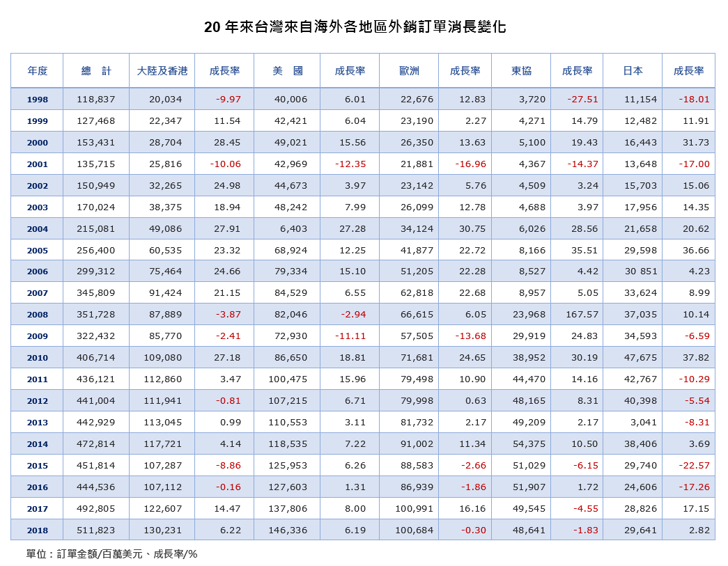Select the red Europe rate "-16.96"
Viewport: 728px width, 566px height.
(x=470, y=164)
